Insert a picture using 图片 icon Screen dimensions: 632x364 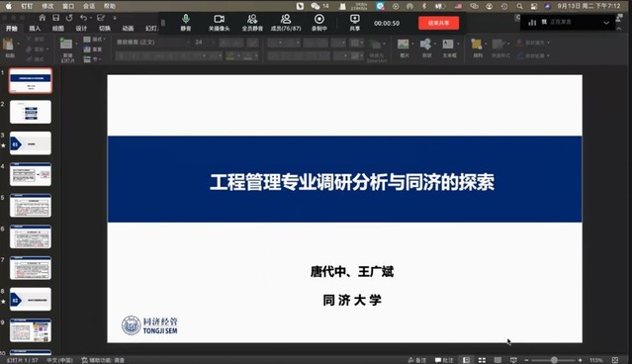404,47
